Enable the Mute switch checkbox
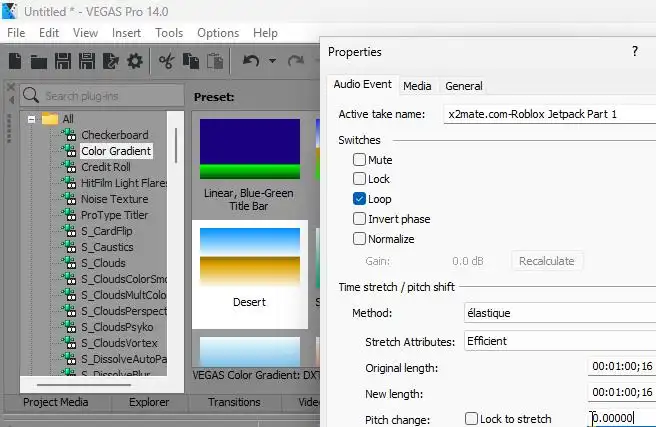 pos(359,159)
